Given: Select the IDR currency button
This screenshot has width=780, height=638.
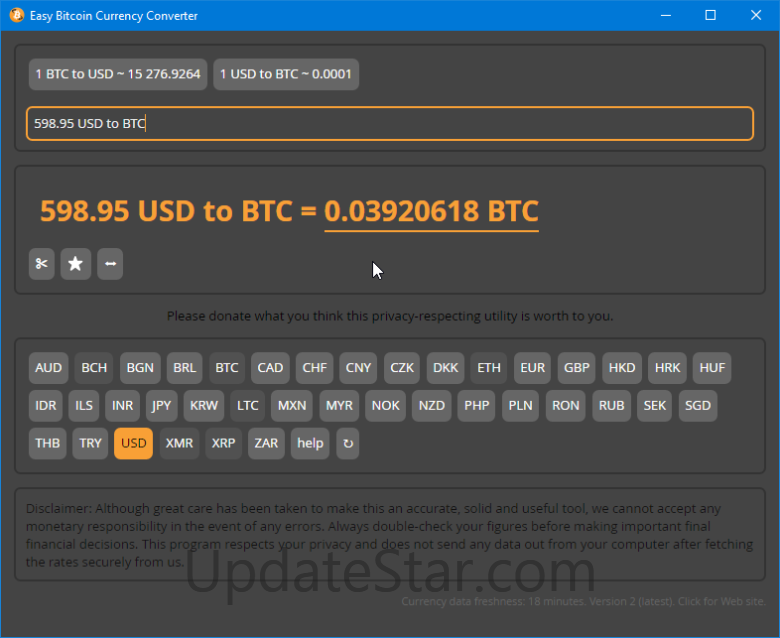Looking at the screenshot, I should tap(46, 406).
